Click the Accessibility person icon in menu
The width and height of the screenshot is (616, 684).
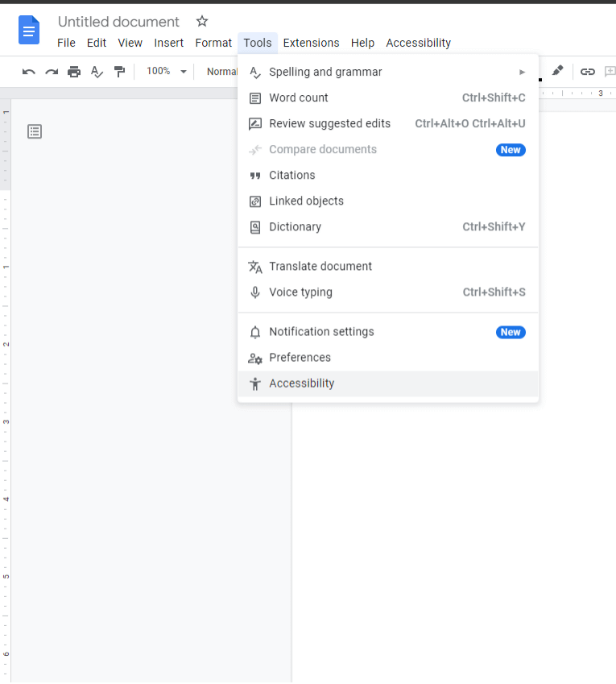pos(255,383)
